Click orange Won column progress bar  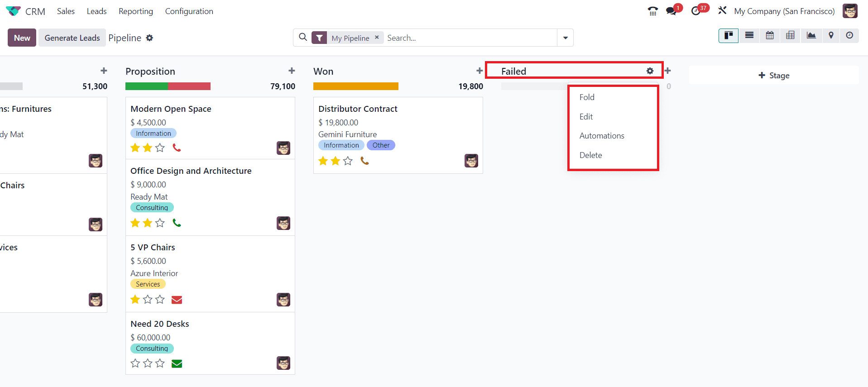[356, 86]
